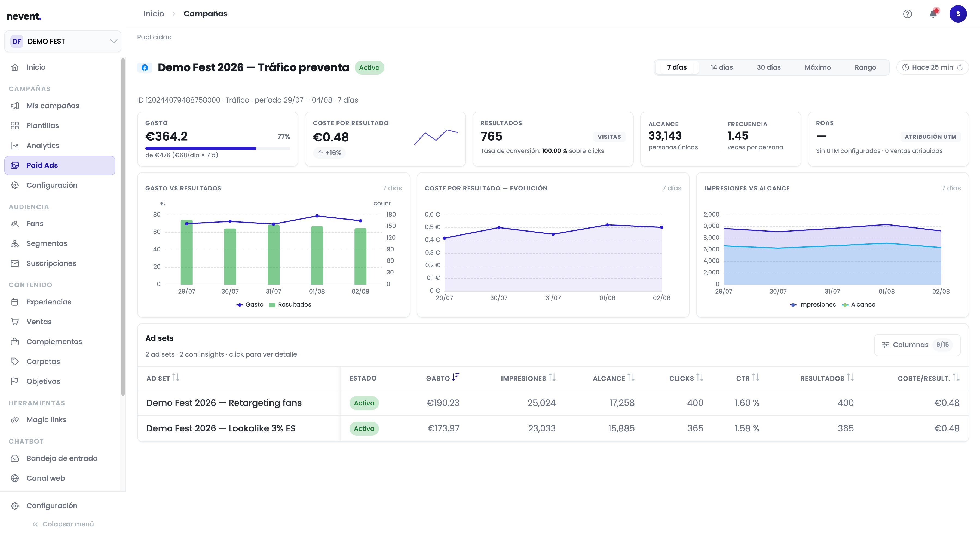This screenshot has width=980, height=537.
Task: Toggle Gasto series in chart legend
Action: point(250,305)
